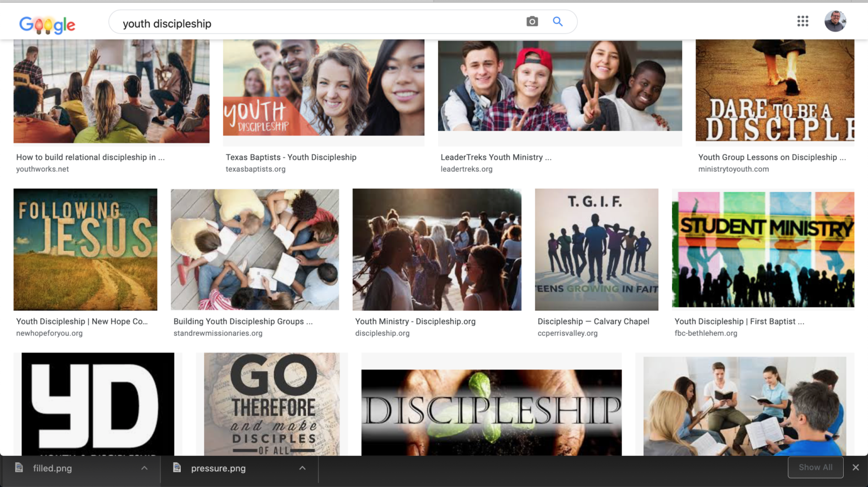The image size is (868, 487).
Task: Click the file icon beside pressure.png
Action: pyautogui.click(x=177, y=468)
